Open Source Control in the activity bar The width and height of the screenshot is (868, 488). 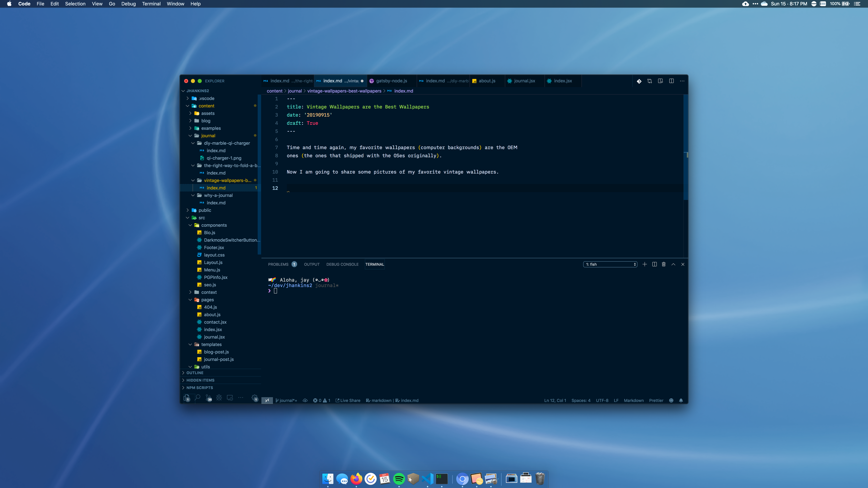tap(209, 398)
